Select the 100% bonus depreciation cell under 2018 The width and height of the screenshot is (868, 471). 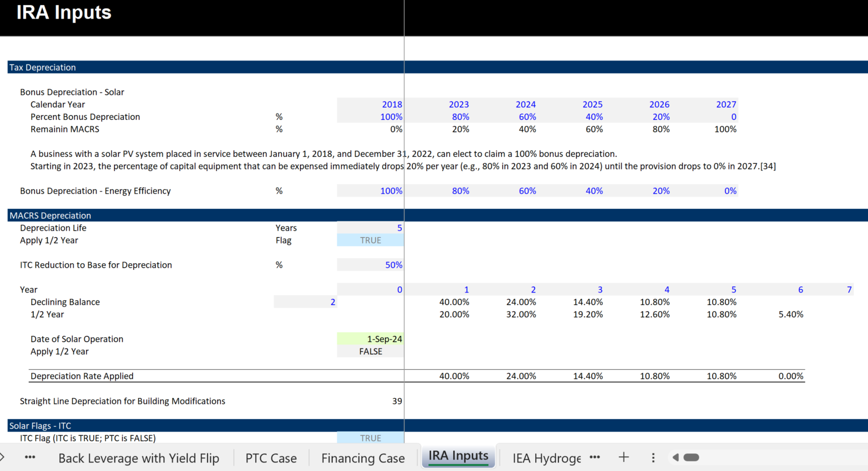click(x=370, y=116)
